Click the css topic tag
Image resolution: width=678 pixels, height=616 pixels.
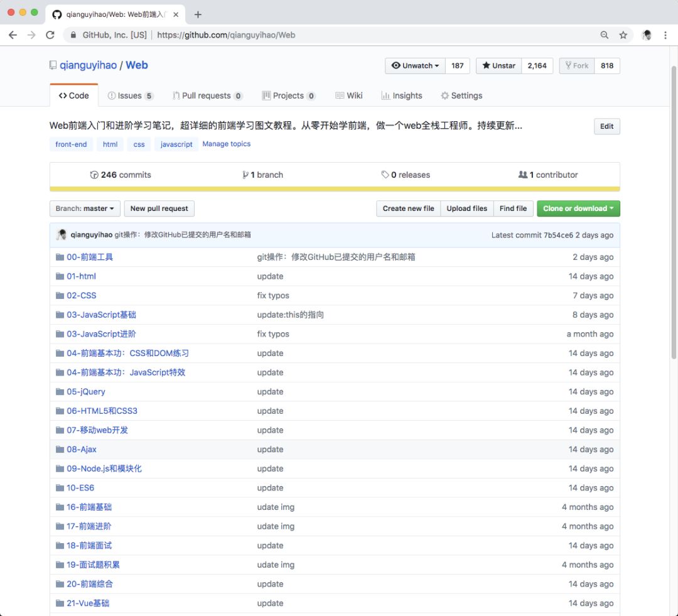point(139,144)
